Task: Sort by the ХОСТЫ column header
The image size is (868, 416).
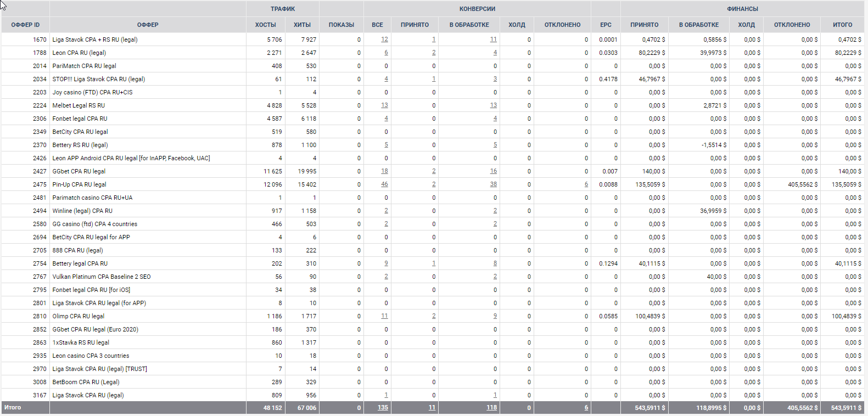Action: click(x=266, y=25)
